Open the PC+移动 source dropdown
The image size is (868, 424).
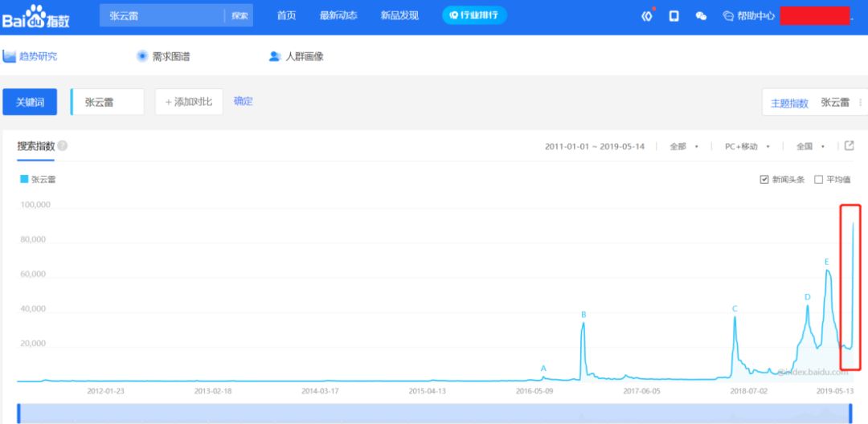[x=747, y=147]
